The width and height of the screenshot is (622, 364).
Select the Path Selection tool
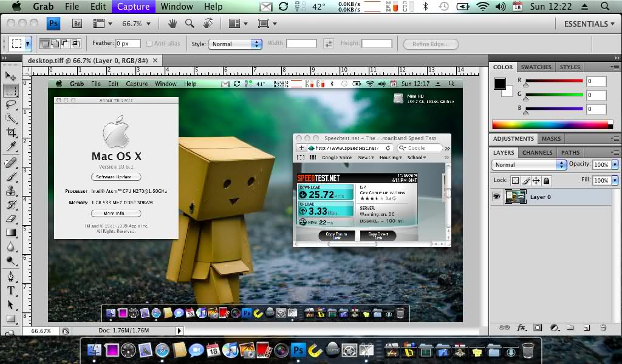[x=11, y=305]
